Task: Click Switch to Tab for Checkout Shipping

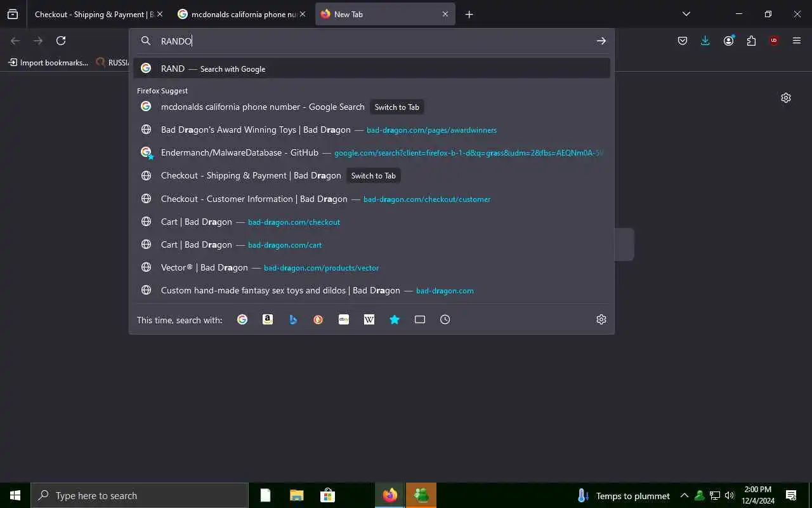Action: pos(374,175)
